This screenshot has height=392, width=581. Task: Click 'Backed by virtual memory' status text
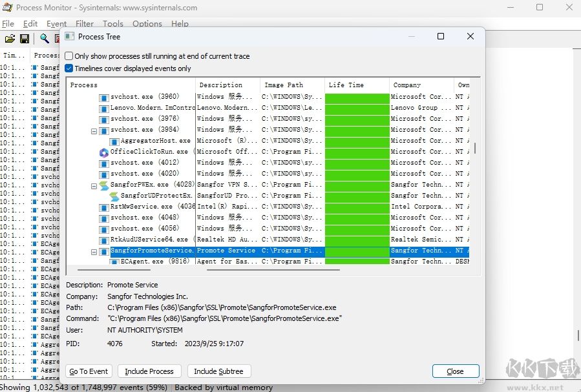pyautogui.click(x=224, y=387)
